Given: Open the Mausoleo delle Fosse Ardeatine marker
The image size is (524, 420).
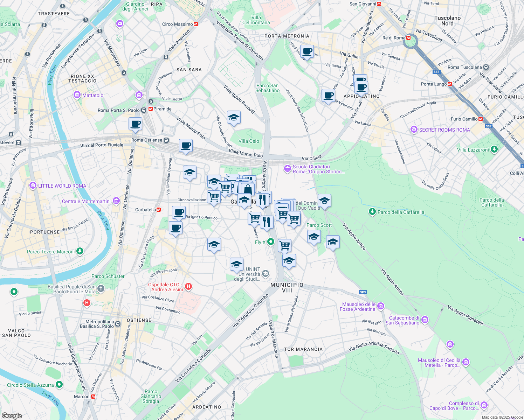Looking at the screenshot, I should pos(381,306).
